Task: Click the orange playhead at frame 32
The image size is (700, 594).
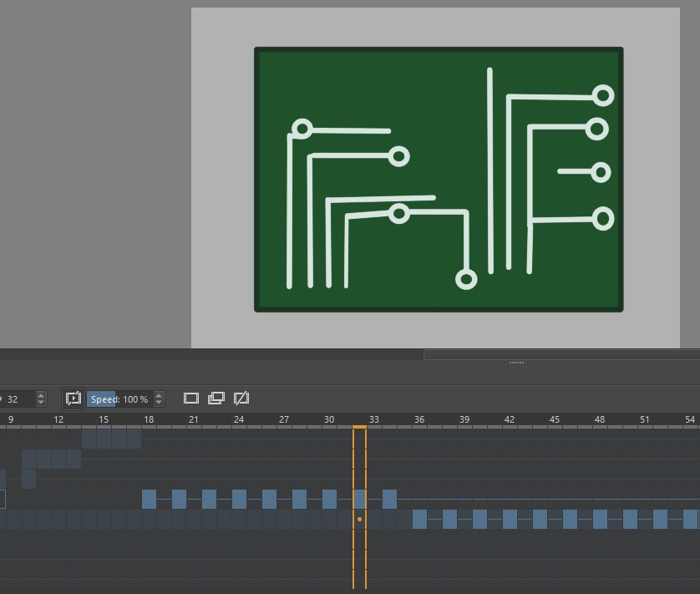Action: (359, 428)
